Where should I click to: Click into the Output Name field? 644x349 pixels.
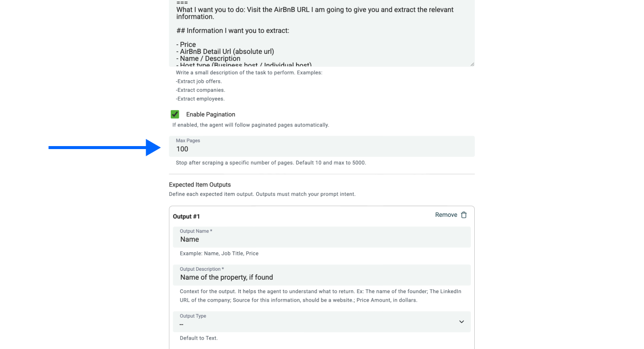[x=322, y=239]
